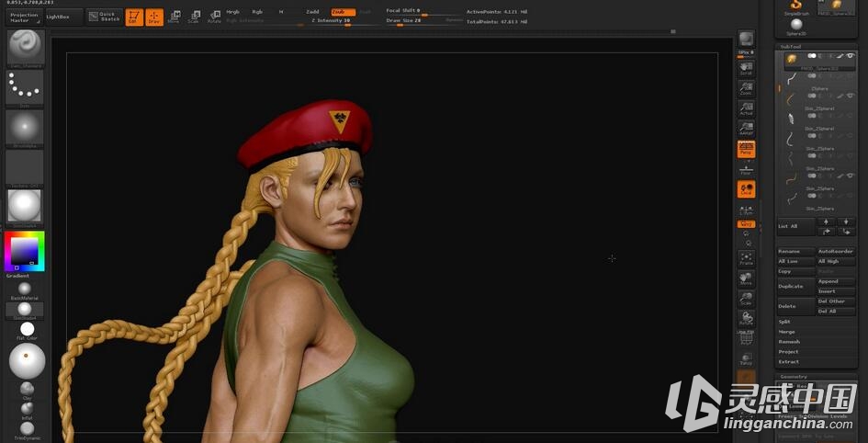Screen dimensions: 868x443
Task: Click the All Low button
Action: pos(796,261)
